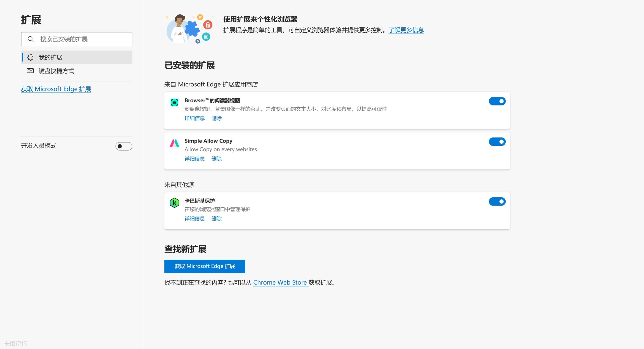Click 删除 for Browser reader view extension

pyautogui.click(x=216, y=118)
